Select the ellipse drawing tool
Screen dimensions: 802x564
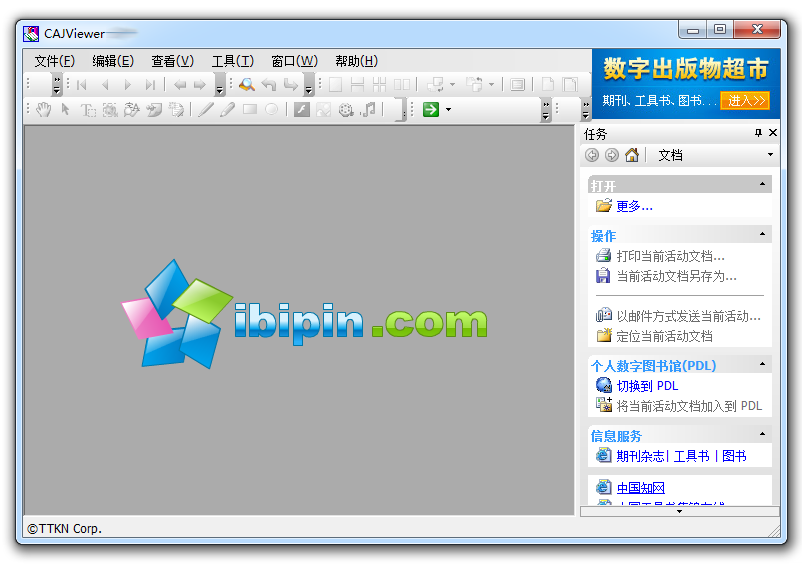(272, 109)
